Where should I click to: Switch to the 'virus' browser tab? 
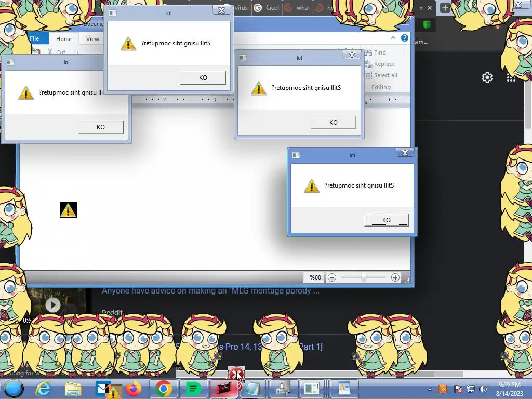[x=241, y=8]
